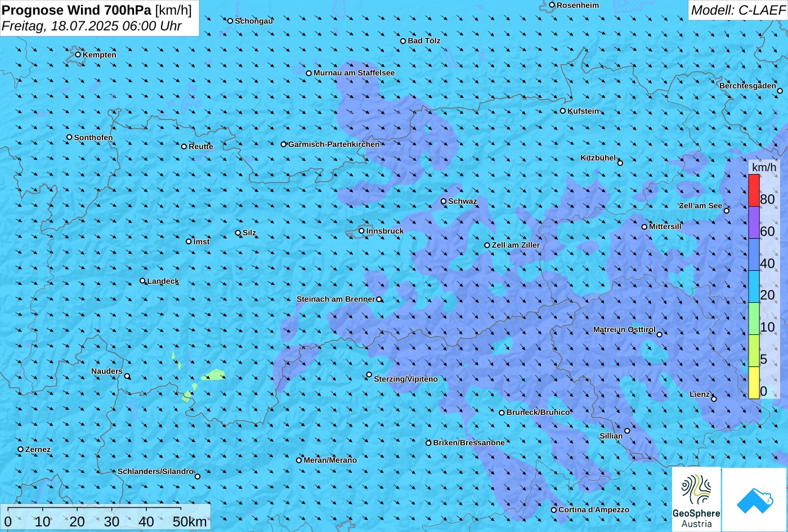Image resolution: width=788 pixels, height=532 pixels.
Task: Select the purple 60 km/h legend color
Action: 754,222
